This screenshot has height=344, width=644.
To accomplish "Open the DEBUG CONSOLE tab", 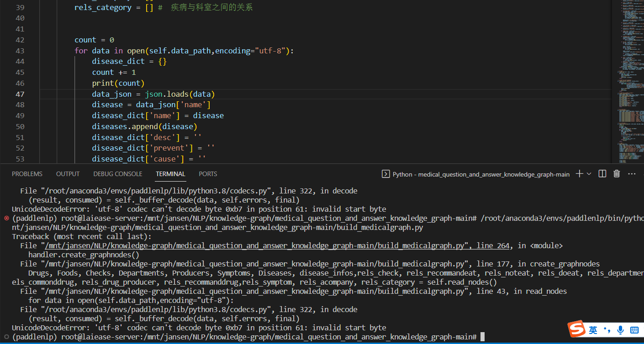I will tap(117, 174).
